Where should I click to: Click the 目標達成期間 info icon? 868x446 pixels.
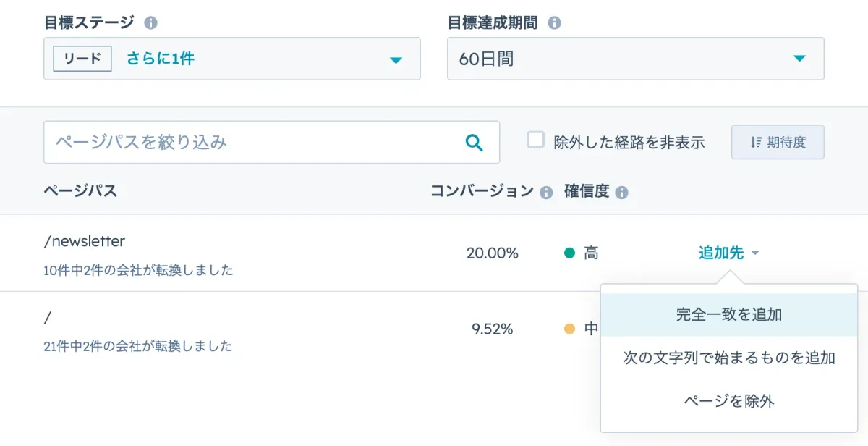[554, 22]
